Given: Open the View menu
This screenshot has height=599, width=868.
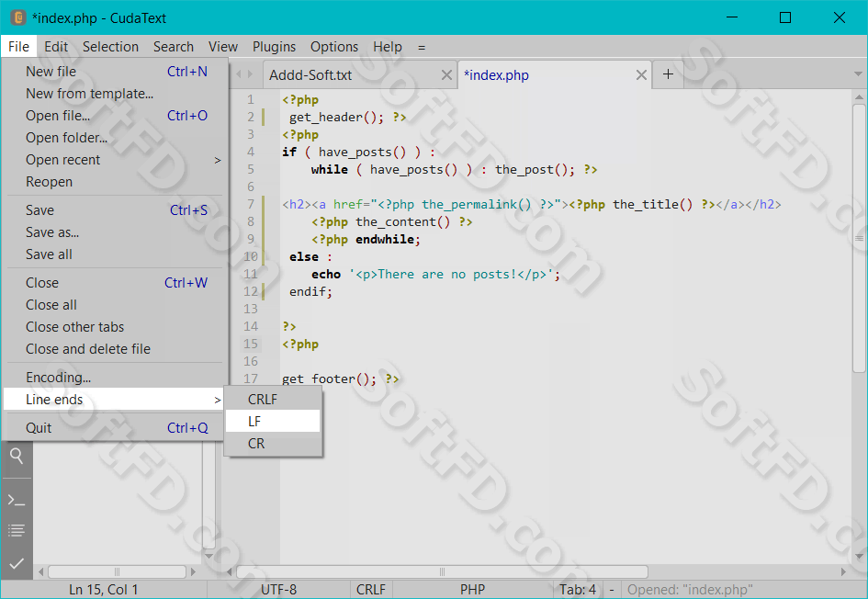Looking at the screenshot, I should 223,47.
